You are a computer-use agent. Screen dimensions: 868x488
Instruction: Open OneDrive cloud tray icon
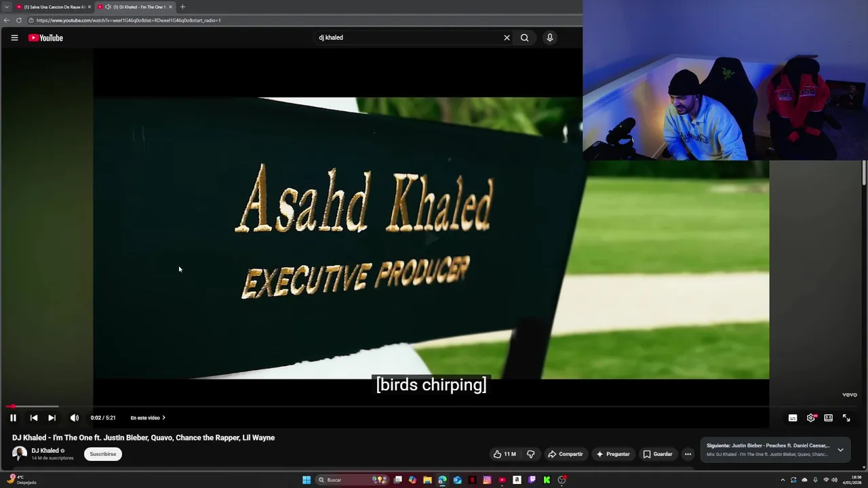(804, 480)
